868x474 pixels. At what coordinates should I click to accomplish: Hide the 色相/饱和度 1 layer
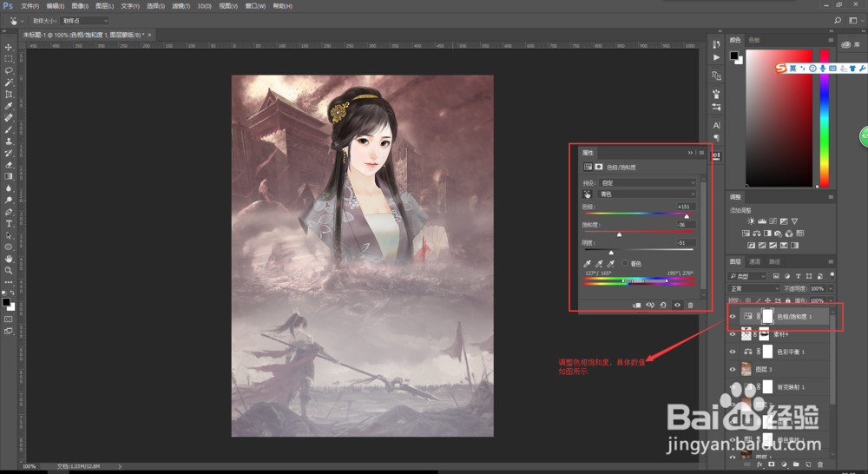click(x=733, y=317)
